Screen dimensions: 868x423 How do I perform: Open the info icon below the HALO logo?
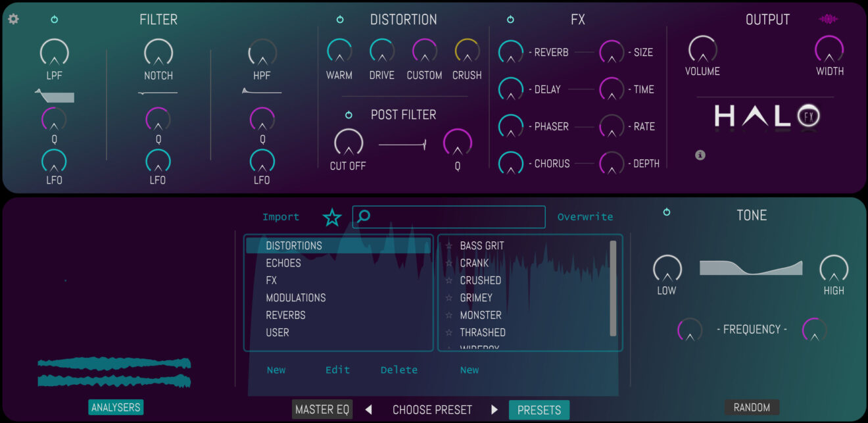click(x=700, y=155)
